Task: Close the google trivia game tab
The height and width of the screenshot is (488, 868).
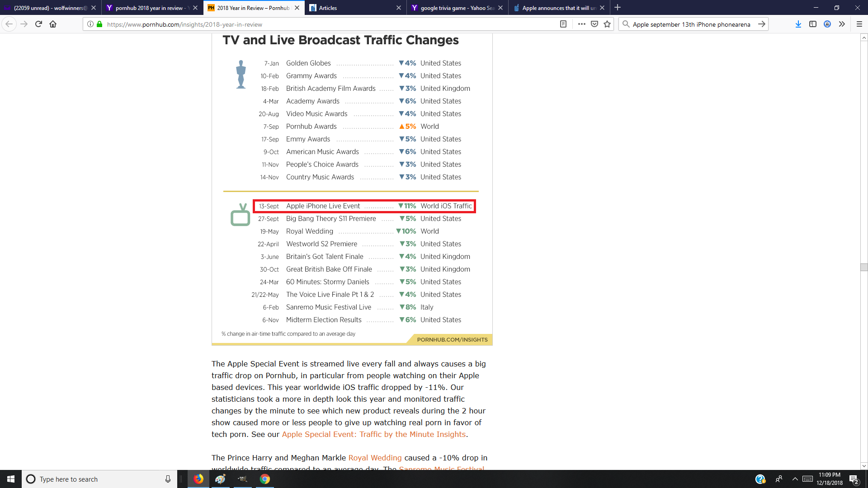Action: tap(500, 8)
